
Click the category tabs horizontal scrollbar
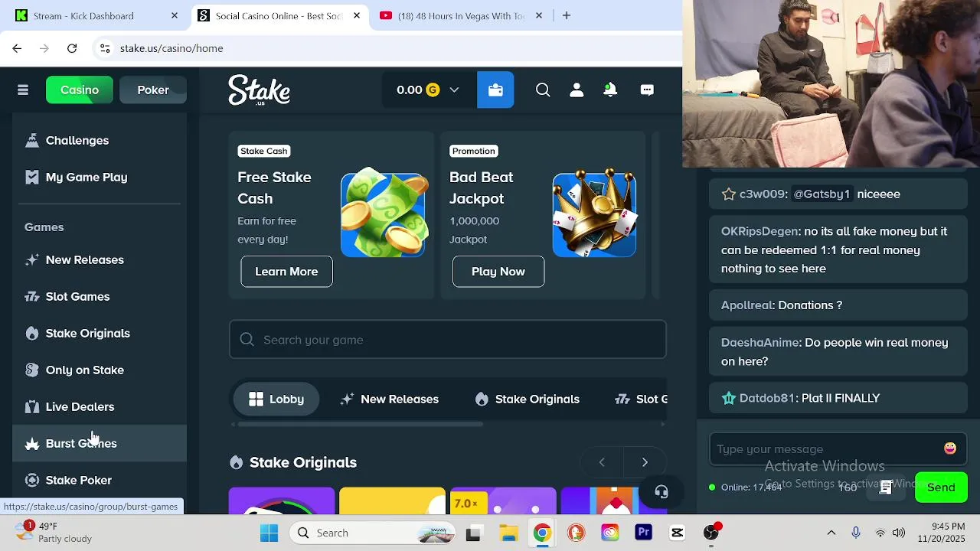pyautogui.click(x=360, y=424)
